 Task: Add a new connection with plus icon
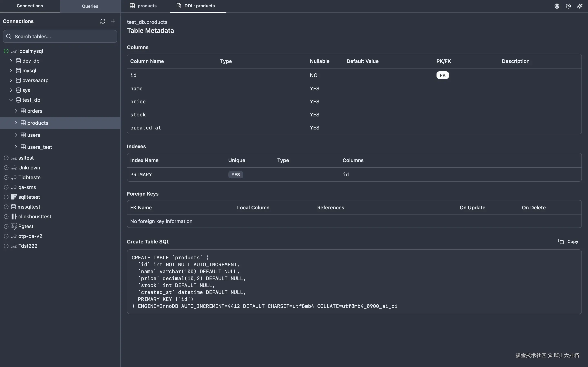[113, 21]
